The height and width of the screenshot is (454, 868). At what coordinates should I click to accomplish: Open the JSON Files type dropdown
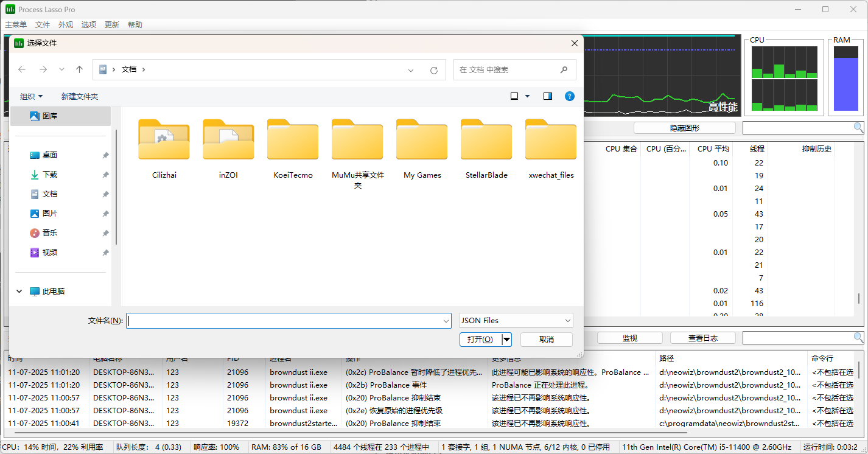[516, 320]
